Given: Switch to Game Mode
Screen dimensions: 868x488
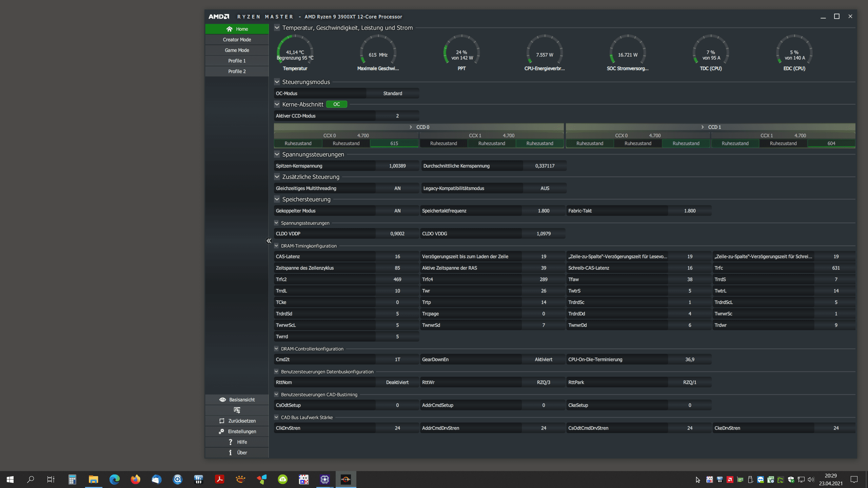Looking at the screenshot, I should click(237, 50).
